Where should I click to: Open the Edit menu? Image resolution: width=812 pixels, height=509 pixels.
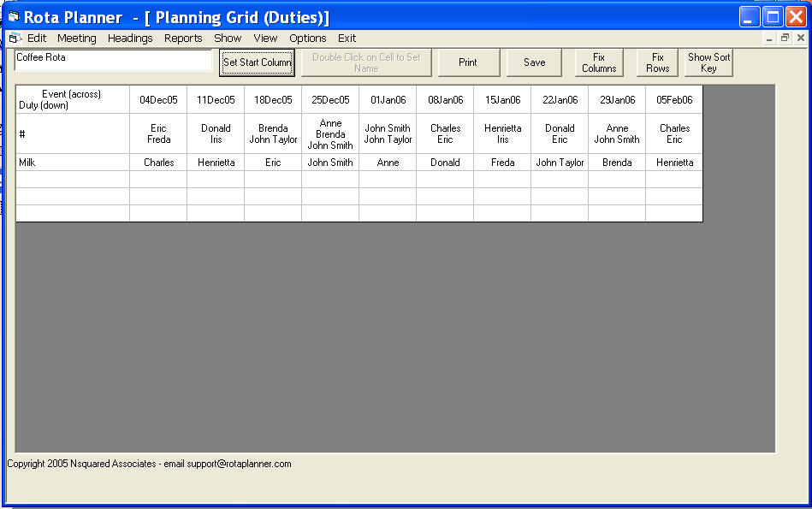(x=36, y=38)
